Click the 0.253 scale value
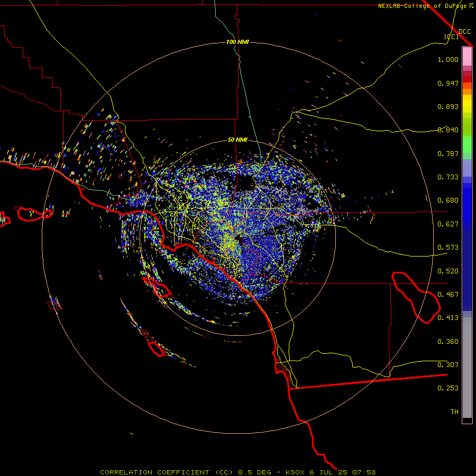Screen dimensions: 476x476 click(448, 388)
